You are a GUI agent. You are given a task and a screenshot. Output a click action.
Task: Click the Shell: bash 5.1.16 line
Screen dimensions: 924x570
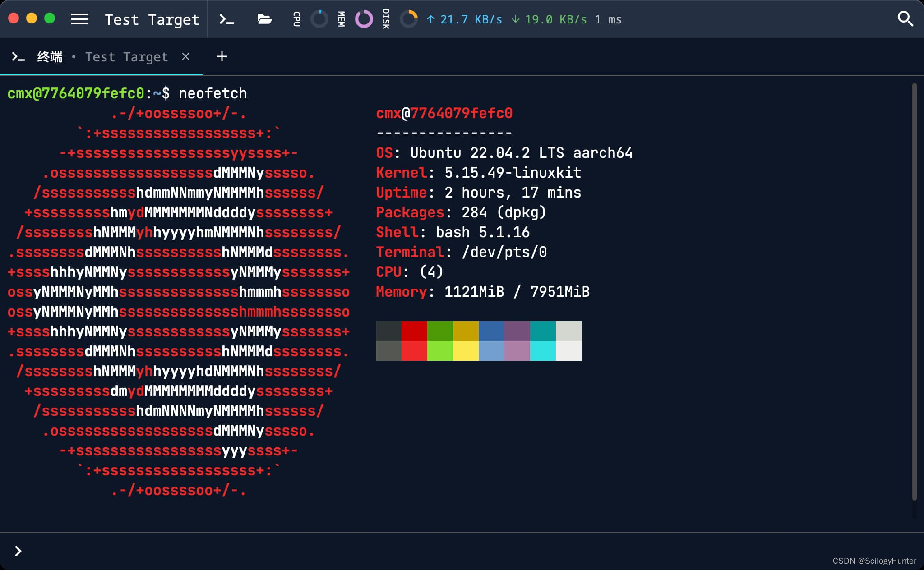[453, 232]
